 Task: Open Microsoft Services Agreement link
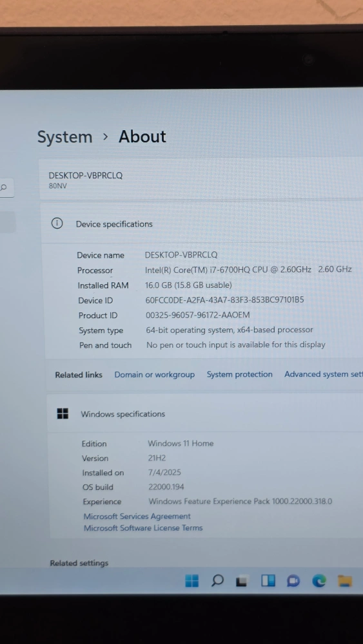click(137, 516)
